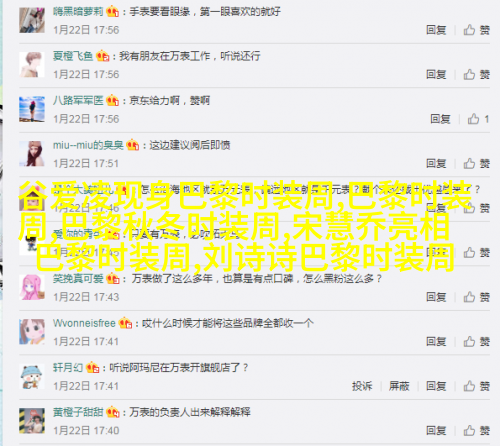The width and height of the screenshot is (500, 446).
Task: Like the comment by 夏橙飞鱼
Action: click(477, 74)
